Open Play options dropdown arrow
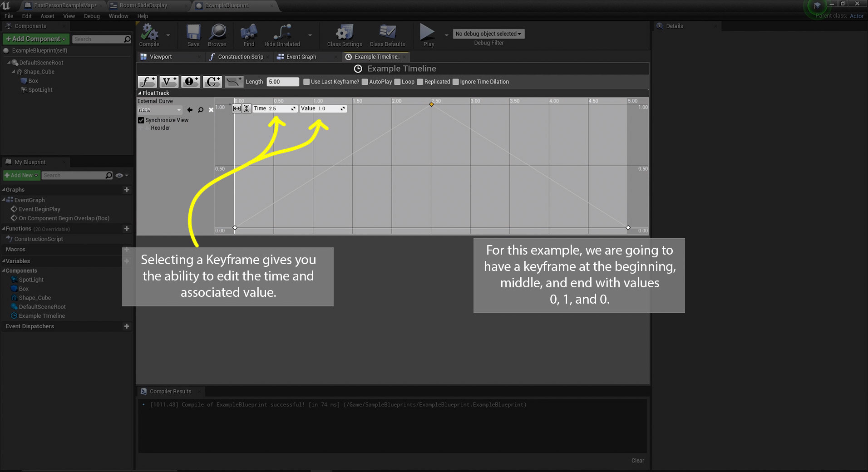The height and width of the screenshot is (472, 868). 446,35
